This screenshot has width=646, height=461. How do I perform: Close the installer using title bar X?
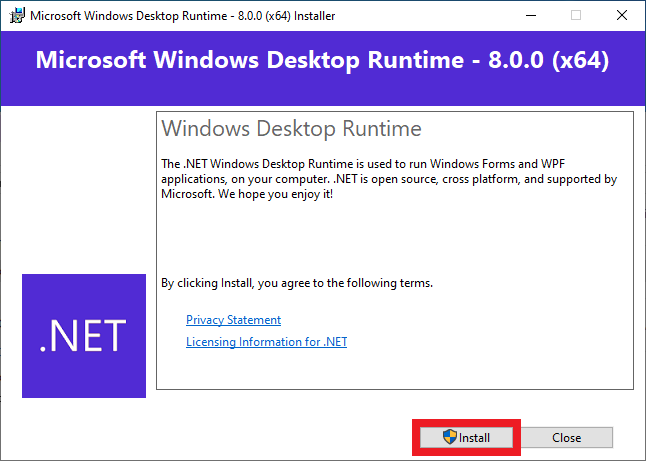coord(621,15)
